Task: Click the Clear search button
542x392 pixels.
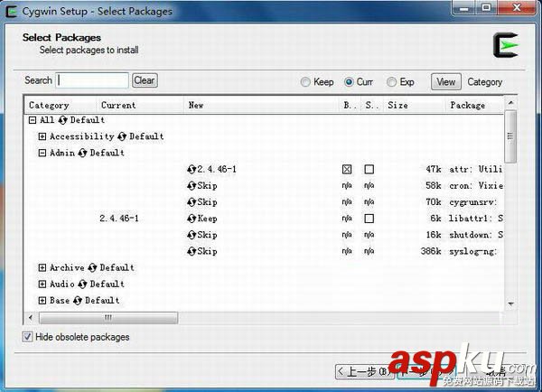Action: 145,80
